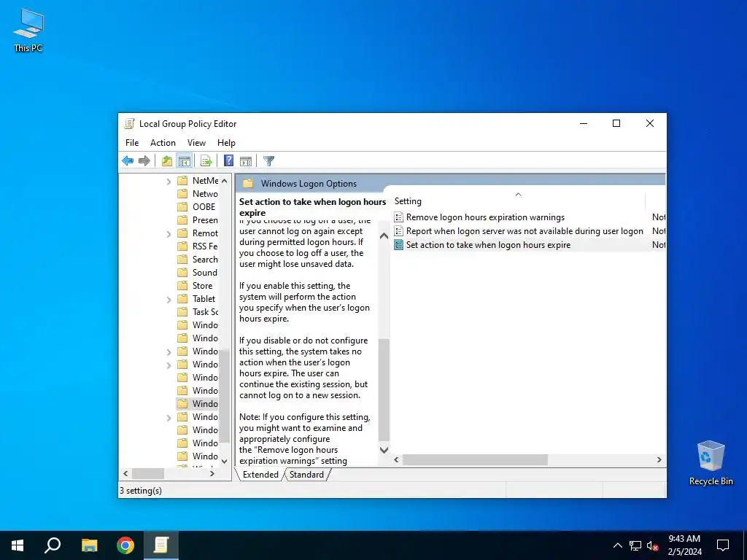Click the Forward arrow toolbar icon
This screenshot has height=560, width=747.
[144, 161]
